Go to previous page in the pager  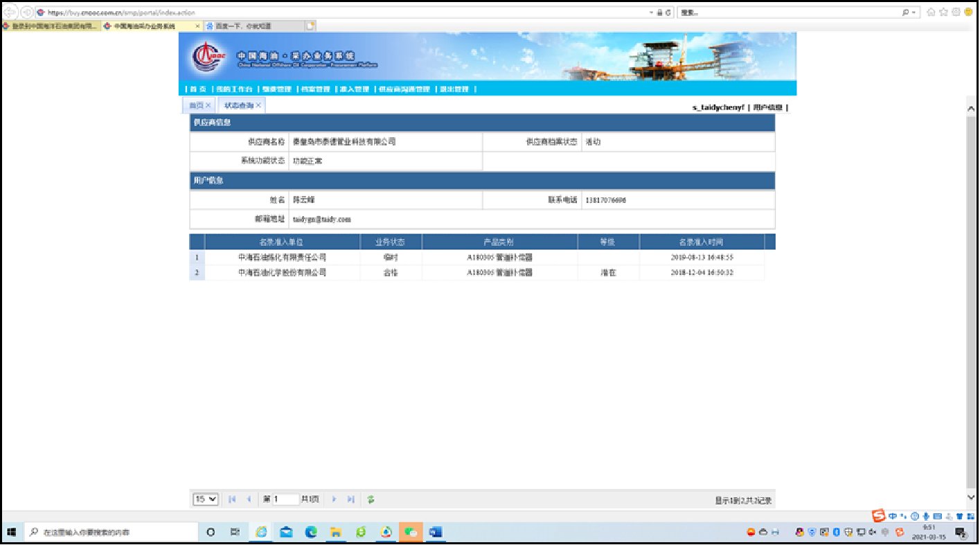click(x=249, y=499)
